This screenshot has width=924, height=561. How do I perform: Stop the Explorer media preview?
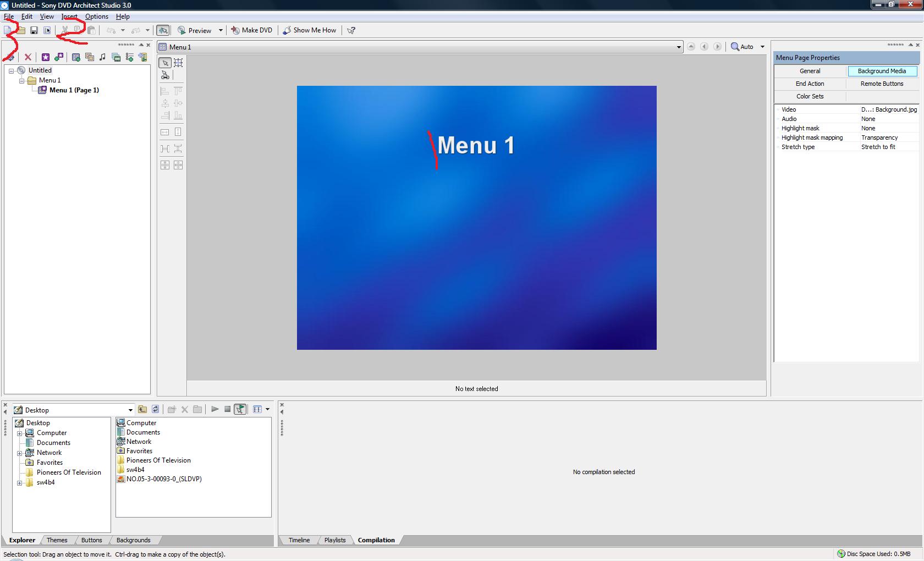pyautogui.click(x=227, y=409)
